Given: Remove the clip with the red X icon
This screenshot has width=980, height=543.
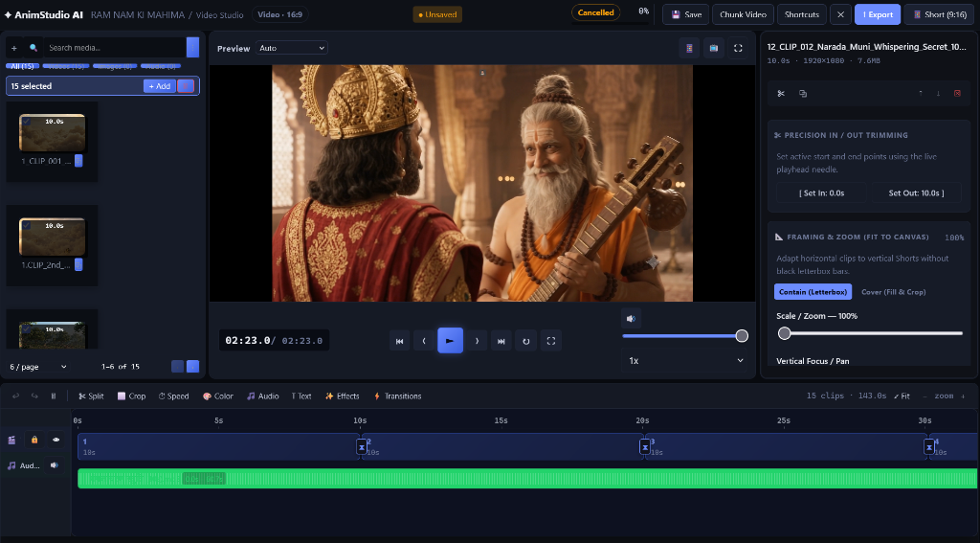Looking at the screenshot, I should pyautogui.click(x=957, y=93).
